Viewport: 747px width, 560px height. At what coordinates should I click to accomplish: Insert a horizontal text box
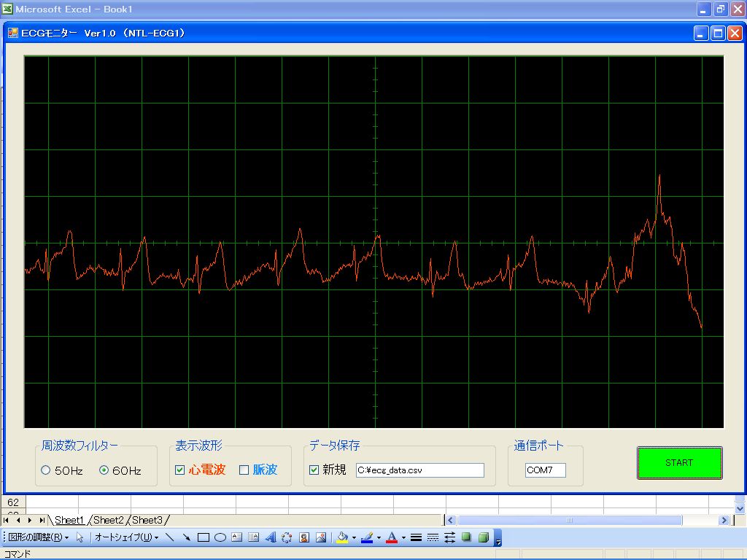coord(237,537)
